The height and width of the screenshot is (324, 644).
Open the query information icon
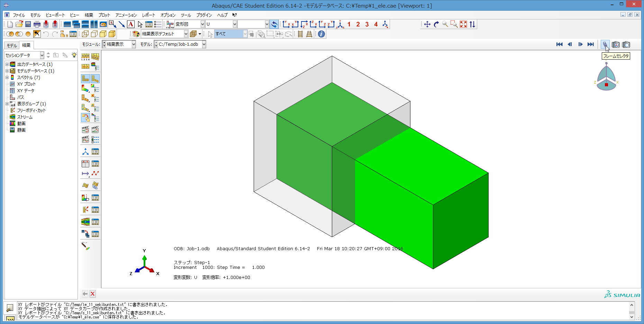pyautogui.click(x=321, y=34)
